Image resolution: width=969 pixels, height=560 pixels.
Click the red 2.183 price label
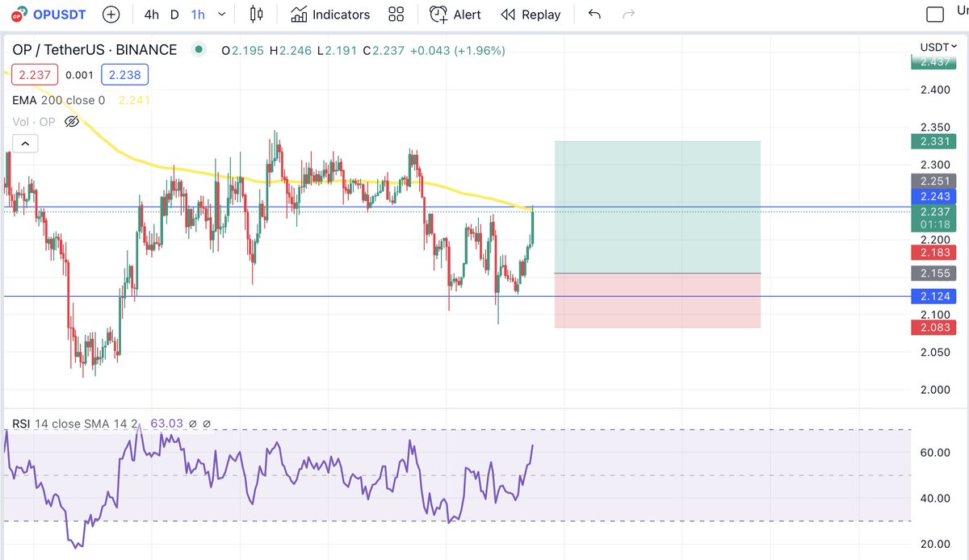click(933, 253)
